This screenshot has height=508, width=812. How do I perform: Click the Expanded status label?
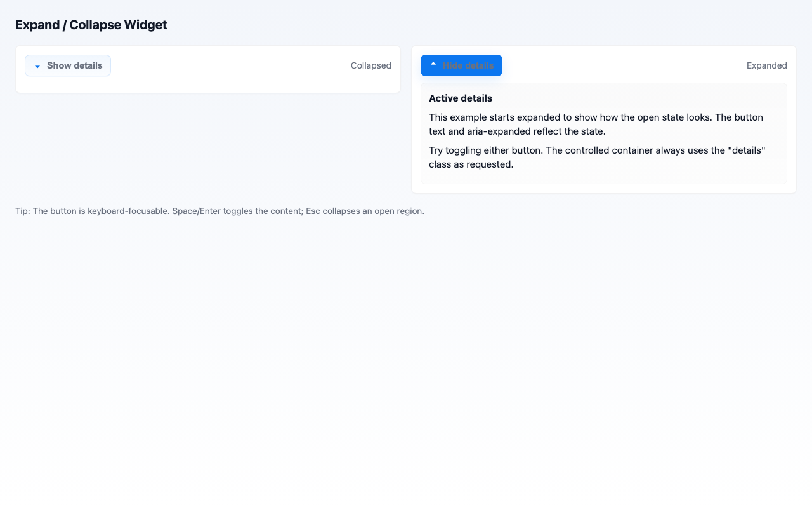click(766, 65)
